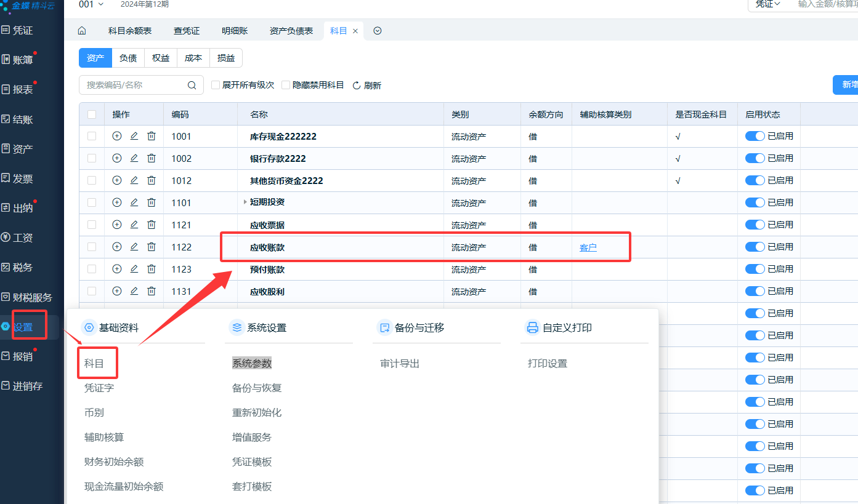The height and width of the screenshot is (504, 858).
Task: Toggle the 已启用 switch for 库存现金222222
Action: pyautogui.click(x=755, y=136)
